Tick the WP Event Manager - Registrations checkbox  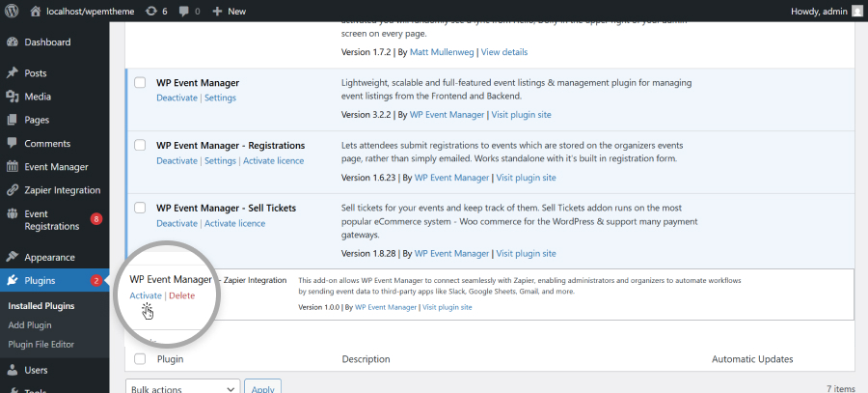click(x=140, y=146)
